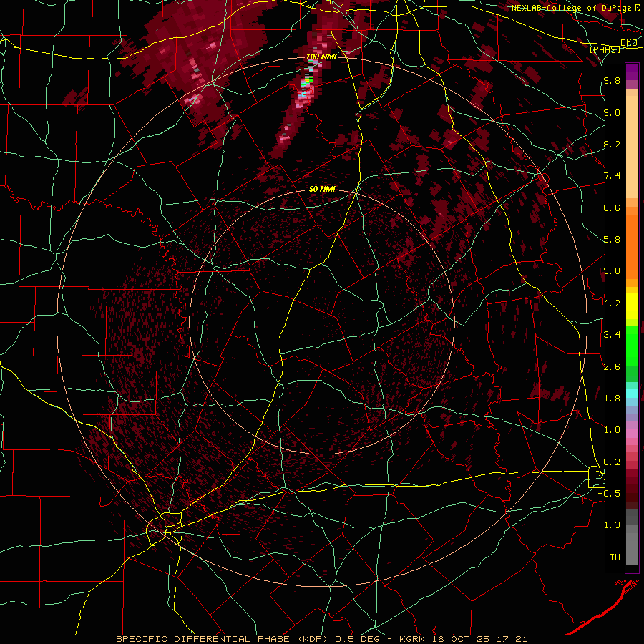Click the -0.5 value on the color scale
This screenshot has height=644, width=644.
point(609,494)
